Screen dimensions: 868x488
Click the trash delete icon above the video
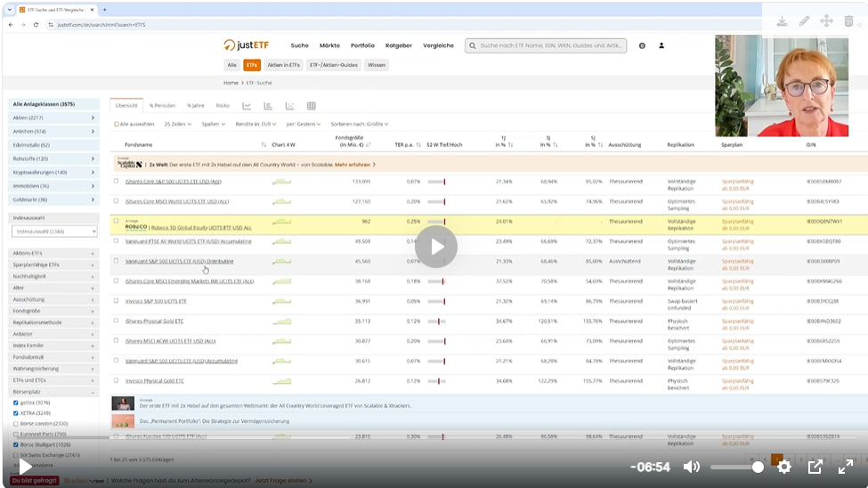coord(848,21)
